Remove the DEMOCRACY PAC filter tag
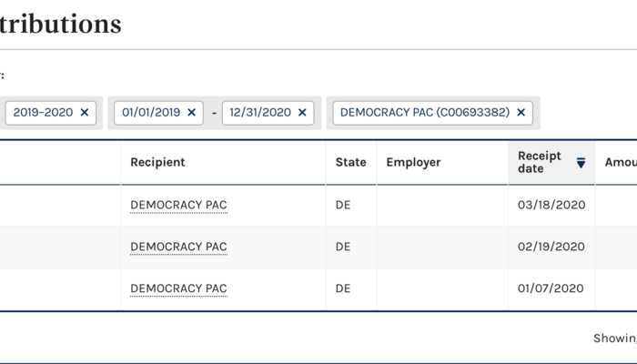637x364 pixels. tap(521, 113)
